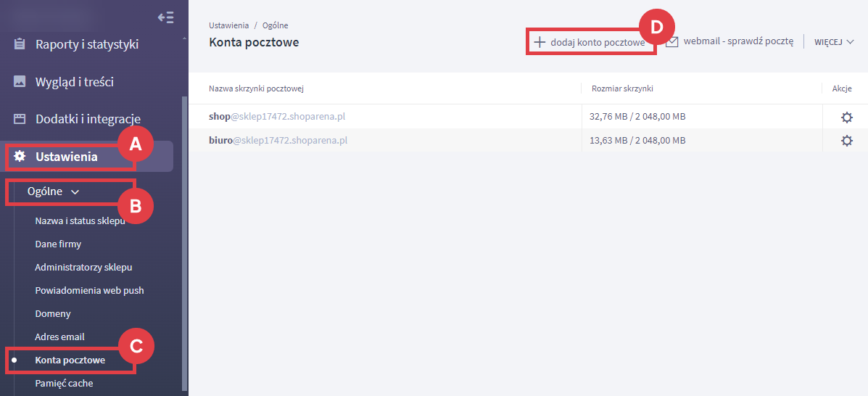Click the Dodatki i integracje icon

pyautogui.click(x=20, y=119)
